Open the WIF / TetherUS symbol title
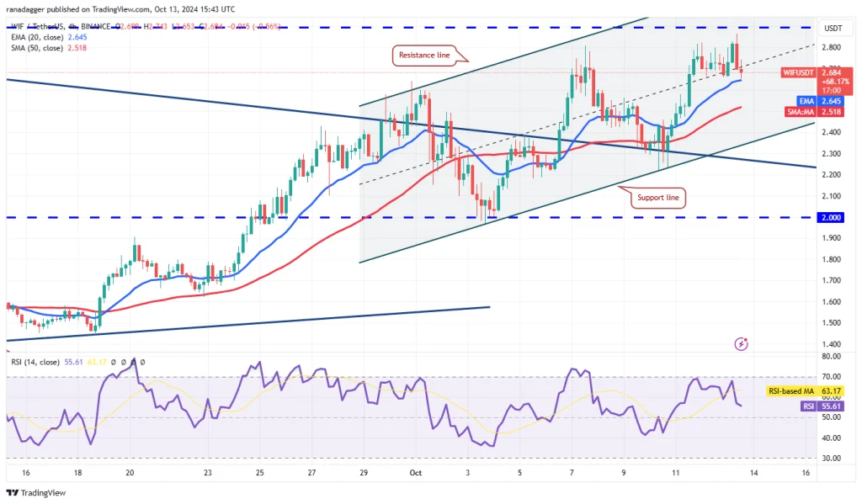The width and height of the screenshot is (862, 504). pyautogui.click(x=37, y=26)
